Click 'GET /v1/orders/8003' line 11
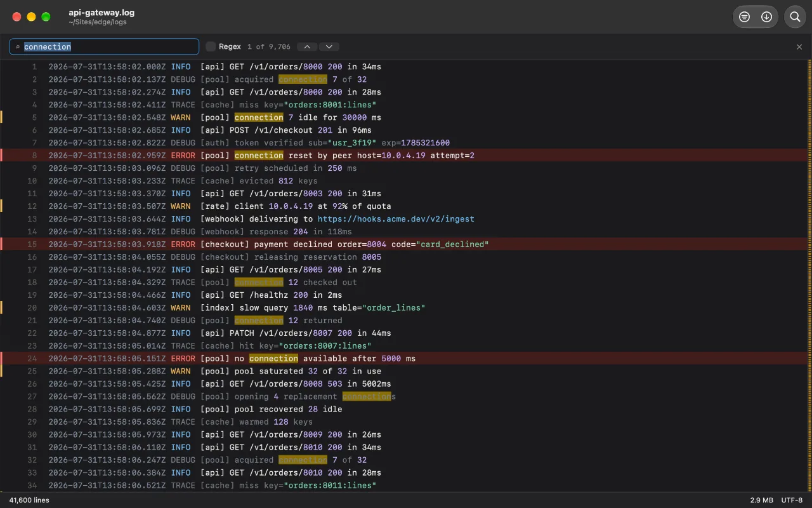 [x=406, y=194]
